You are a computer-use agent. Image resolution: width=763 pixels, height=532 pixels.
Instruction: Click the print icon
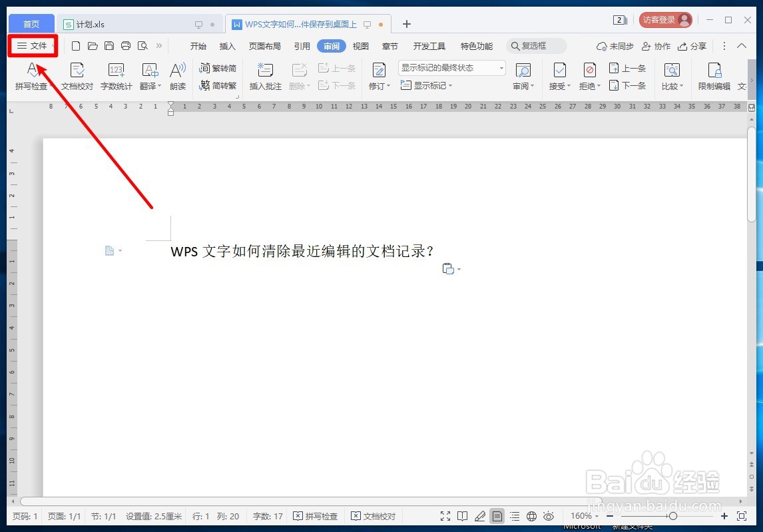[126, 46]
